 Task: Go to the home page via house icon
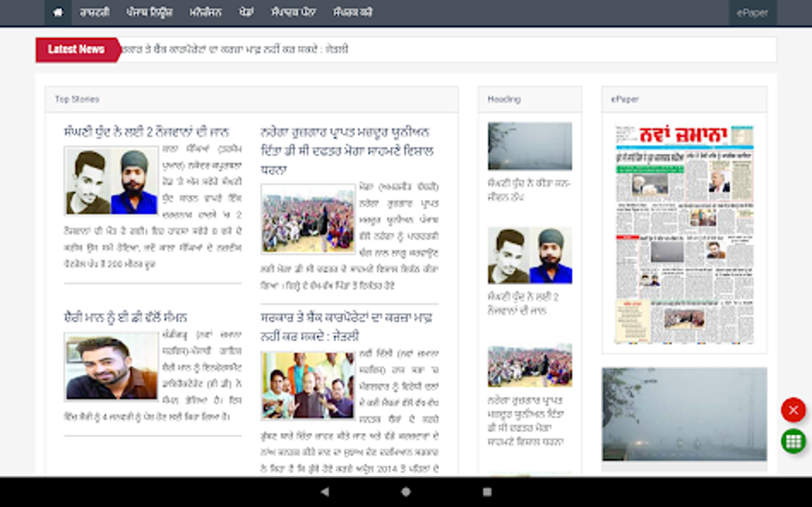(58, 13)
